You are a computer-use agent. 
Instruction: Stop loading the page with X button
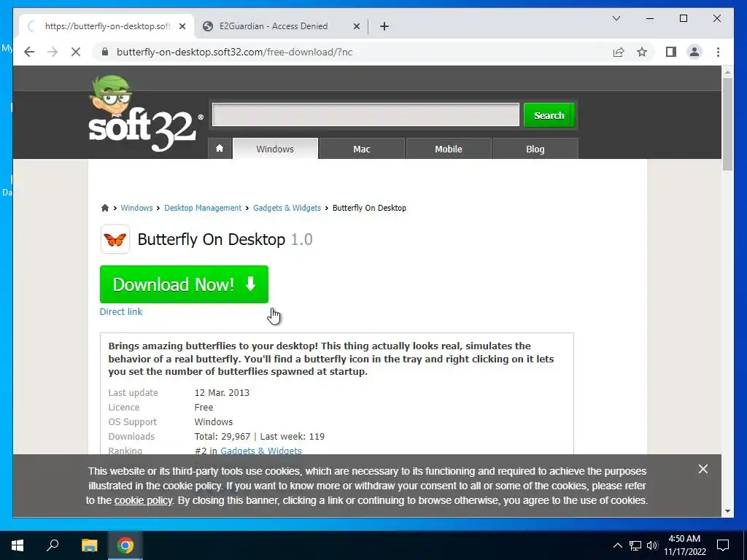click(76, 52)
